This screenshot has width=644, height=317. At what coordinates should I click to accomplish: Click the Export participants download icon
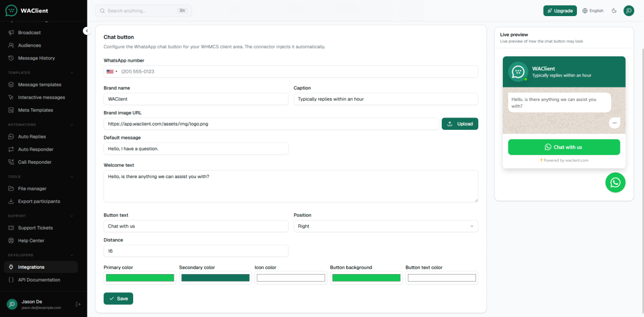(x=11, y=201)
